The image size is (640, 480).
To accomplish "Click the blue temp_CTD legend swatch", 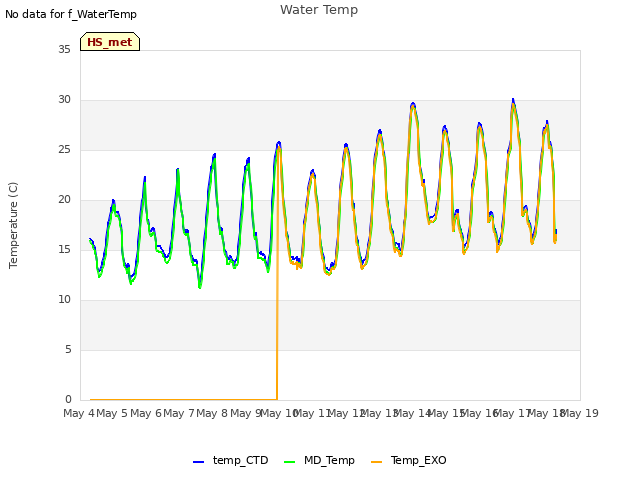I will click(x=198, y=462).
